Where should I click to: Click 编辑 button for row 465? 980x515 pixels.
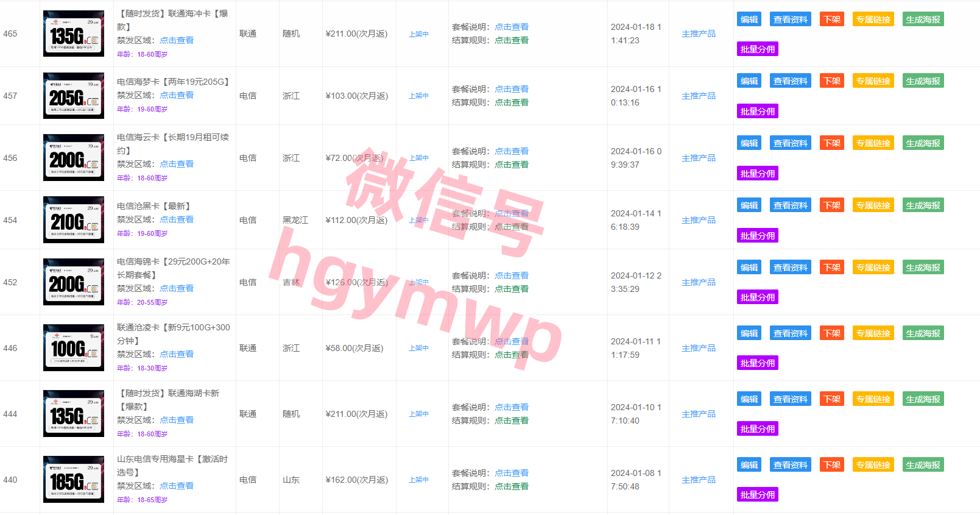tap(749, 20)
